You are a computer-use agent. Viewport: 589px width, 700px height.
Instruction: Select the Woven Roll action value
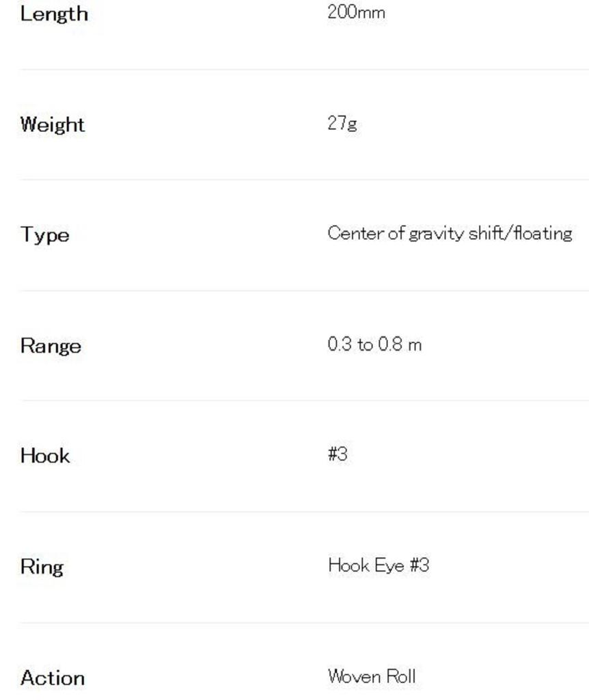coord(372,677)
